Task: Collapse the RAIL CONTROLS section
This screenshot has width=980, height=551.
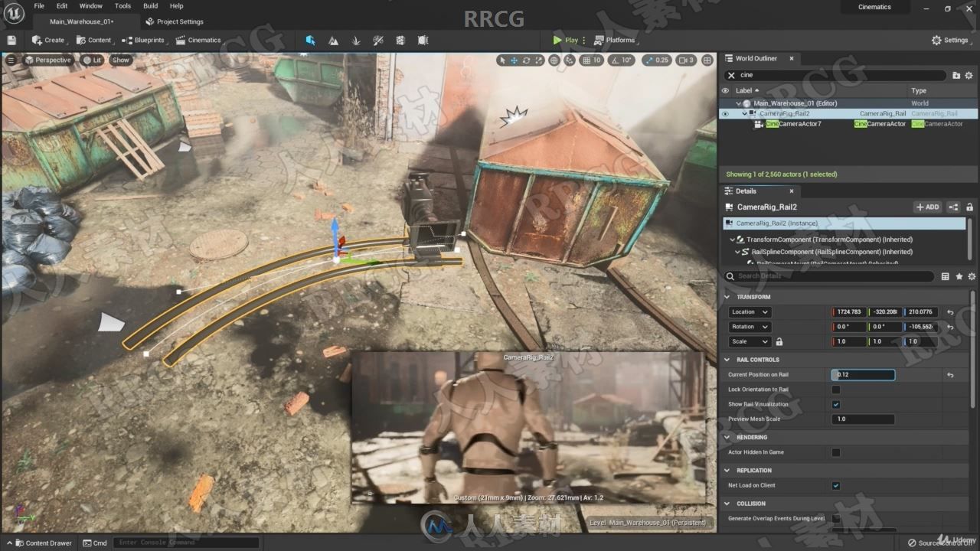Action: (727, 360)
